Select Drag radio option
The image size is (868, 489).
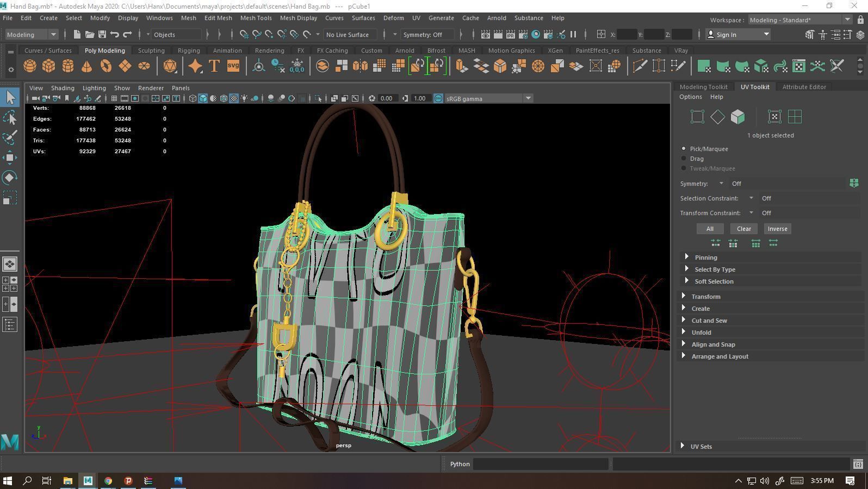pos(684,158)
